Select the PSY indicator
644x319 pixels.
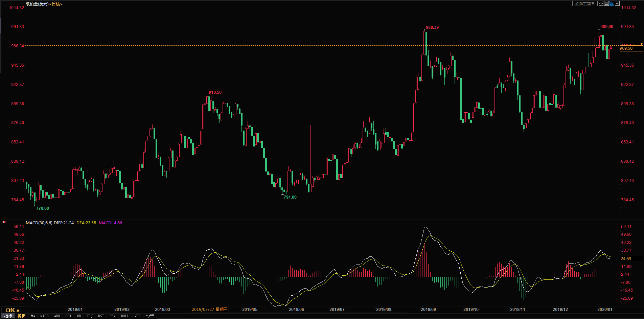(x=112, y=316)
